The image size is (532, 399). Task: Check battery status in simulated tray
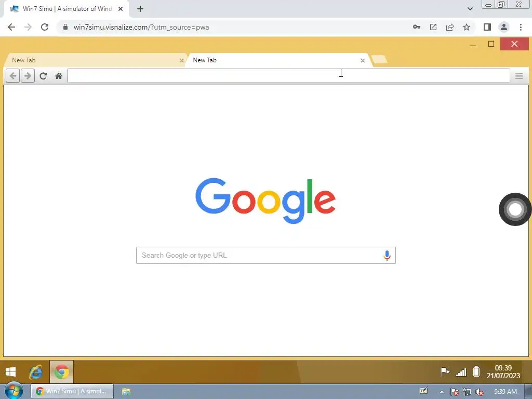coord(476,371)
